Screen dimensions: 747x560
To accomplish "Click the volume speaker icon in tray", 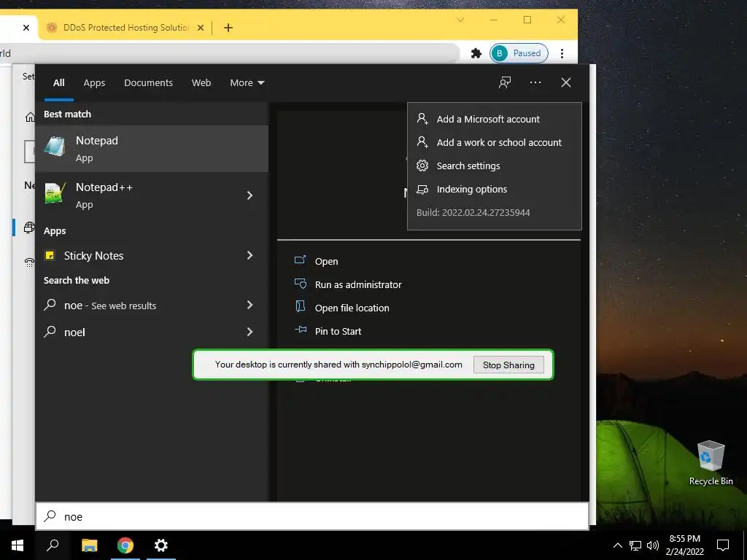I will tap(653, 545).
